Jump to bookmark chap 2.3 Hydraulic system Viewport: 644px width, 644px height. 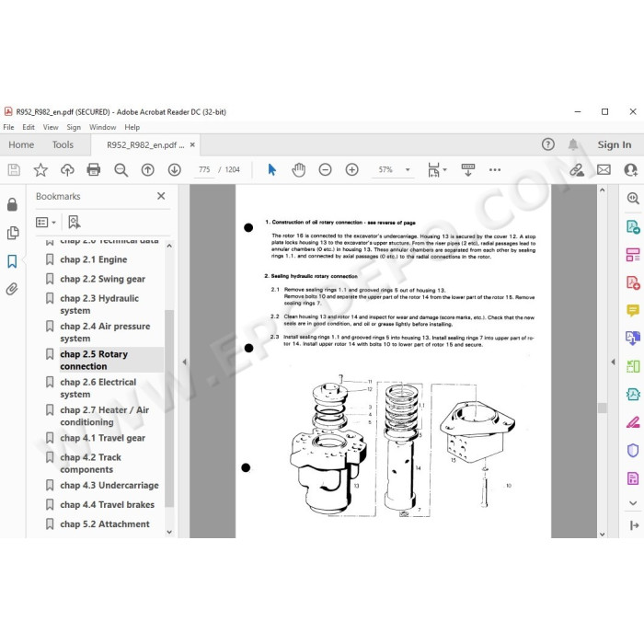99,305
